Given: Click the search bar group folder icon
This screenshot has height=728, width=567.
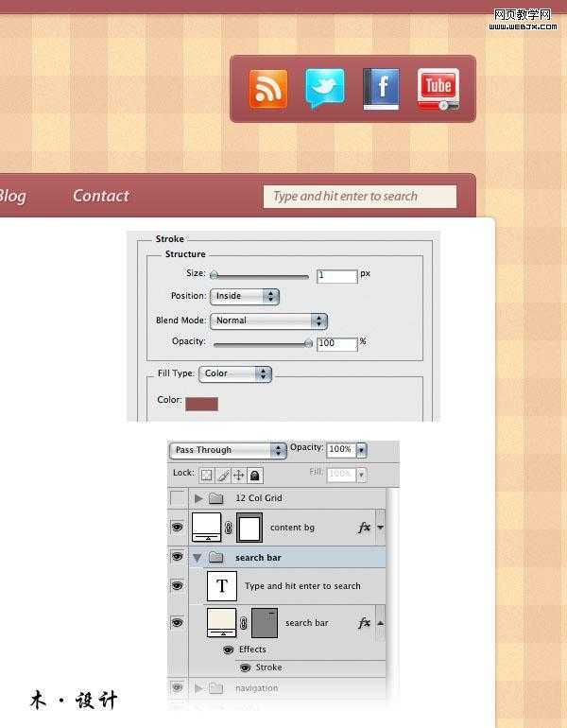Looking at the screenshot, I should click(x=215, y=557).
